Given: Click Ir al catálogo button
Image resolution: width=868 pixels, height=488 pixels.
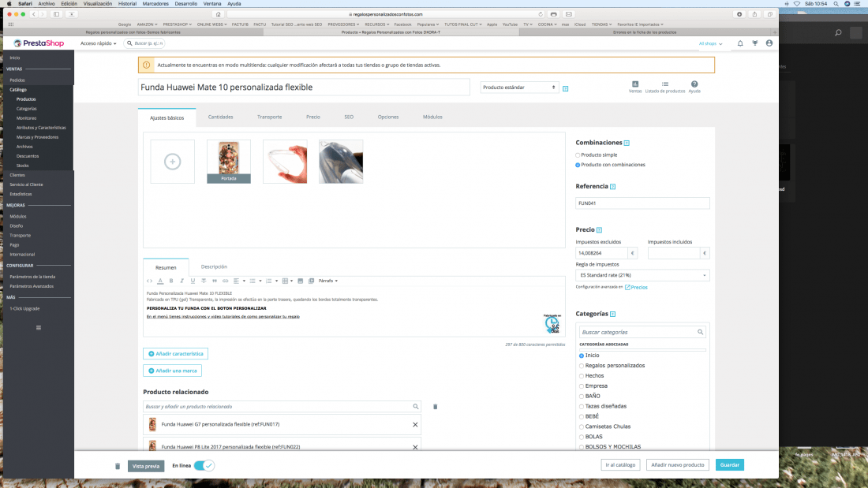Looking at the screenshot, I should (620, 465).
